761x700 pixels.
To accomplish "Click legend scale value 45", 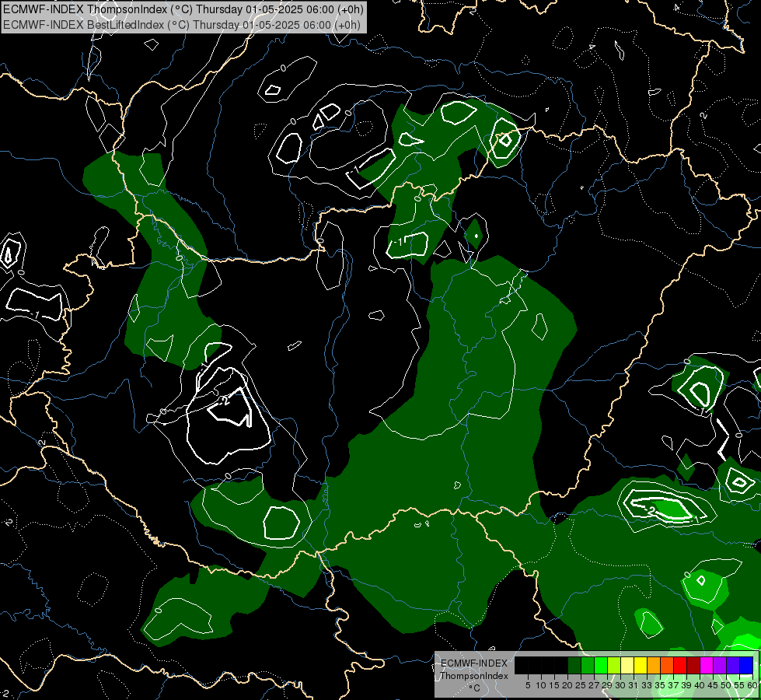I will (713, 685).
